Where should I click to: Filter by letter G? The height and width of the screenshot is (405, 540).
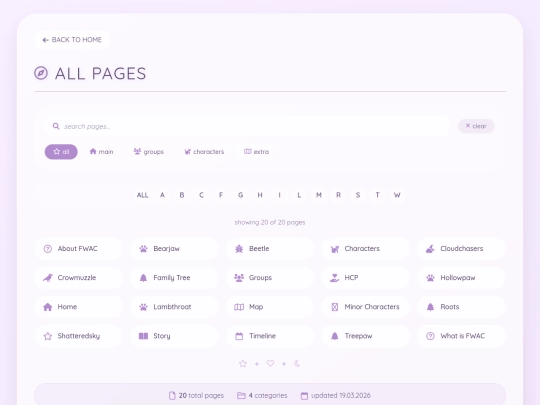click(x=240, y=195)
